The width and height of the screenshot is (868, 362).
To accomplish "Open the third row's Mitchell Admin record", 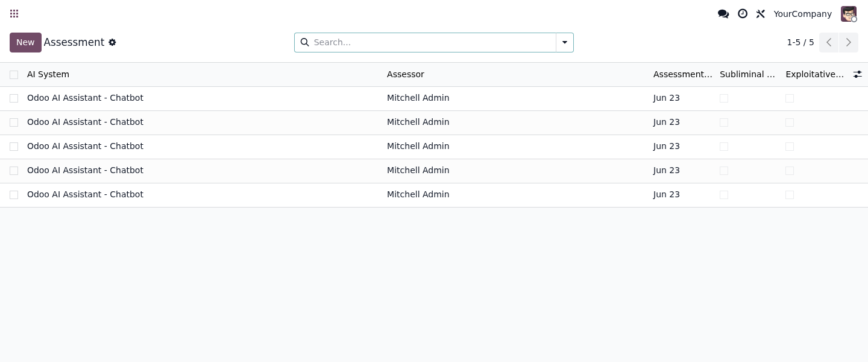I will click(418, 146).
